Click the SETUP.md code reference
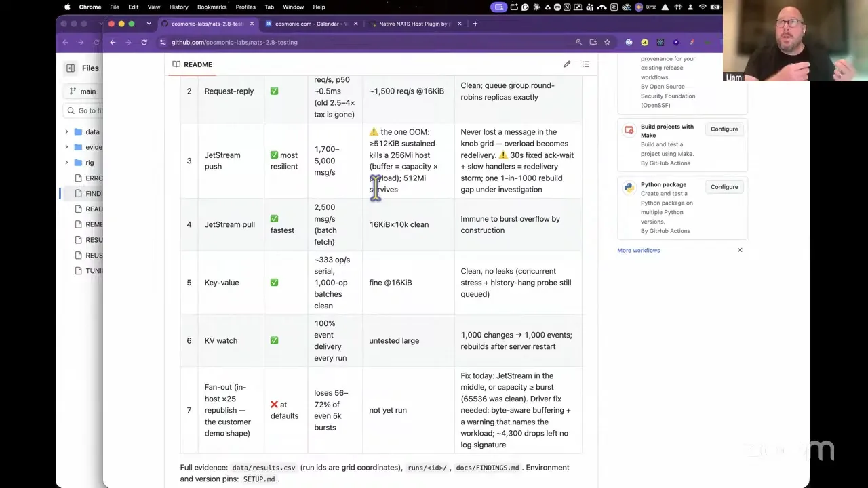Viewport: 868px width, 488px height. click(x=259, y=479)
